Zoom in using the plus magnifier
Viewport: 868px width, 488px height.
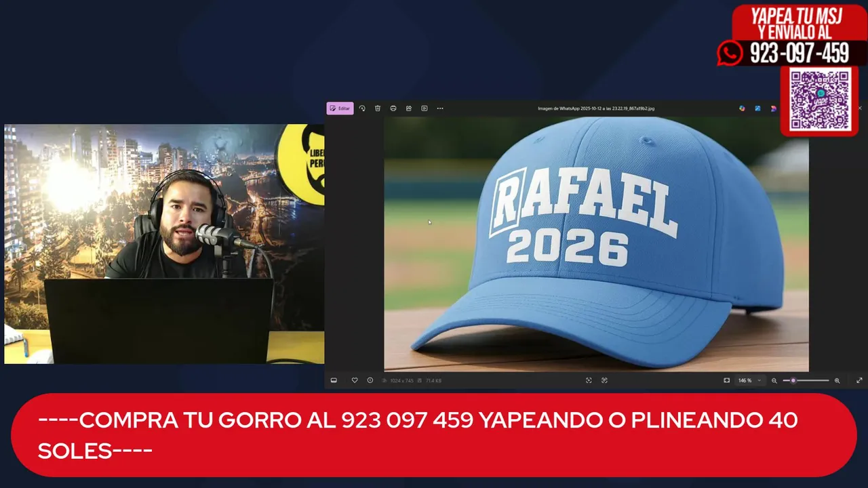pyautogui.click(x=837, y=380)
